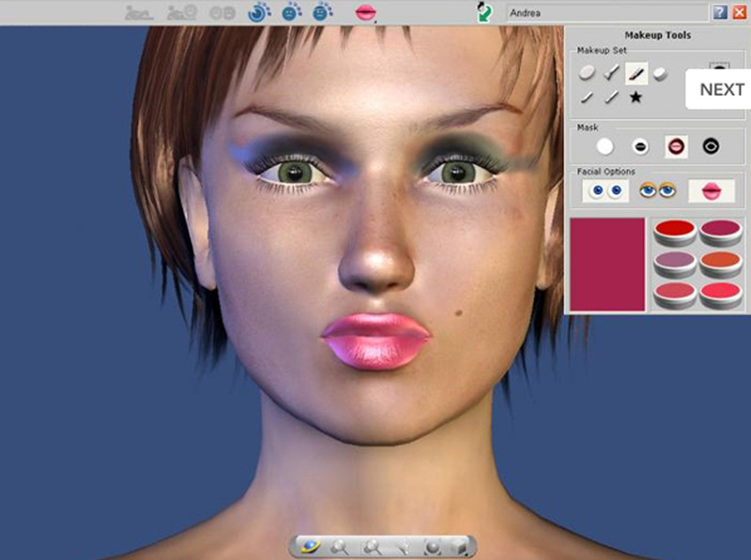Select the lipstick brush makeup tool
This screenshot has width=751, height=560.
[x=636, y=73]
